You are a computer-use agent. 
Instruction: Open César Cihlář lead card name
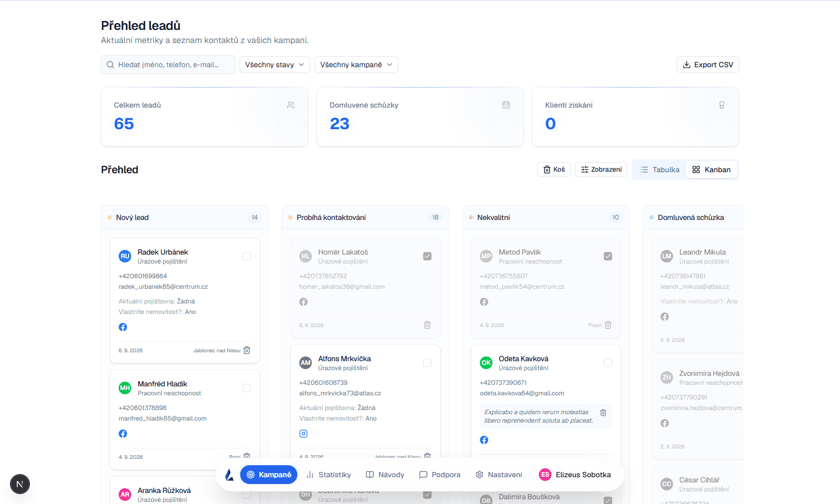pyautogui.click(x=699, y=480)
